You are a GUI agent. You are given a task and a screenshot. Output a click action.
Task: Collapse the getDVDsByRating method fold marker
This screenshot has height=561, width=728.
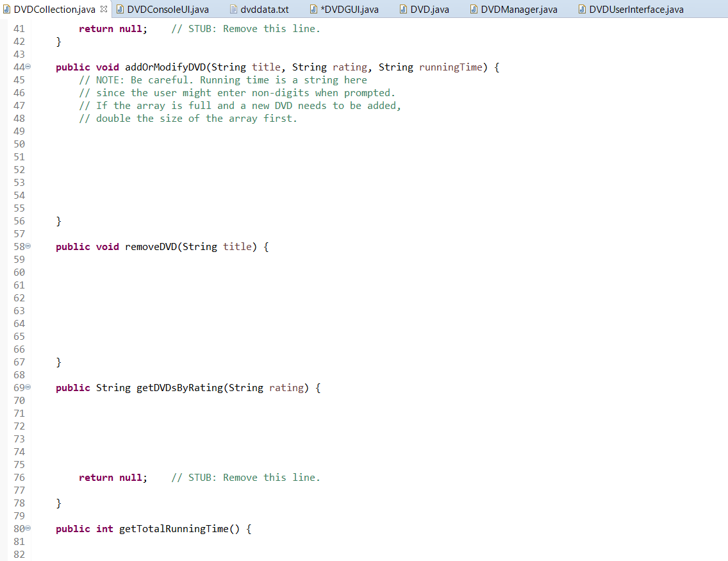(x=27, y=387)
